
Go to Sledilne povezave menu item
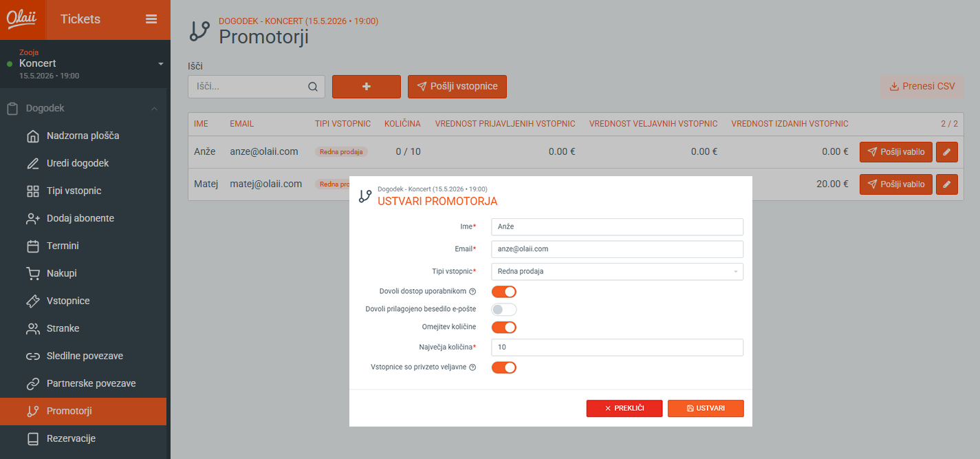[x=85, y=356]
